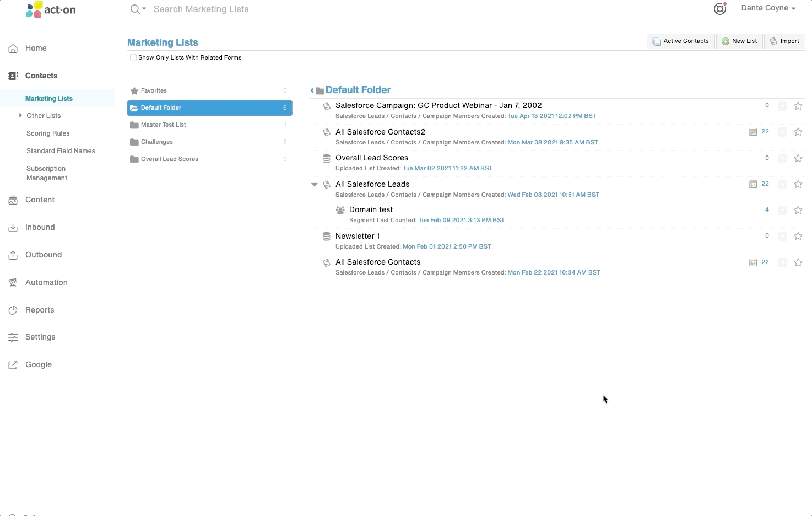The image size is (812, 516).
Task: Open Subscription Management
Action: (47, 173)
